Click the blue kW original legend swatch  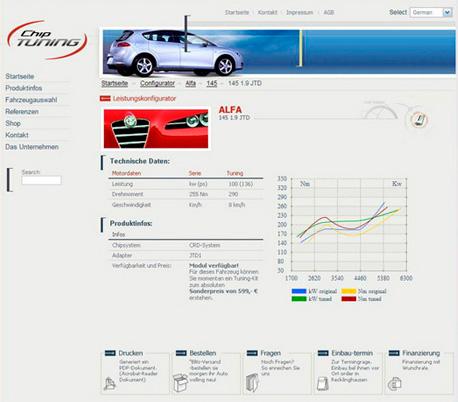pyautogui.click(x=299, y=291)
